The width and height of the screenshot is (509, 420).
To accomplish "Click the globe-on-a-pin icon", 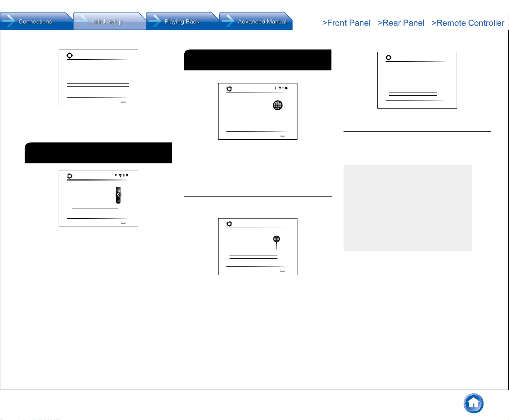I will [276, 243].
